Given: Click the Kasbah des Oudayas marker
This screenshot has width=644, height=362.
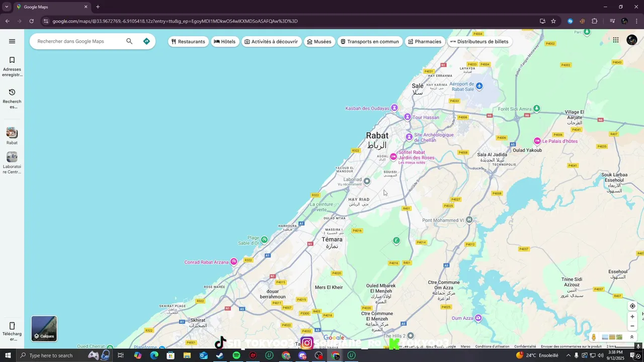Looking at the screenshot, I should coord(394,108).
